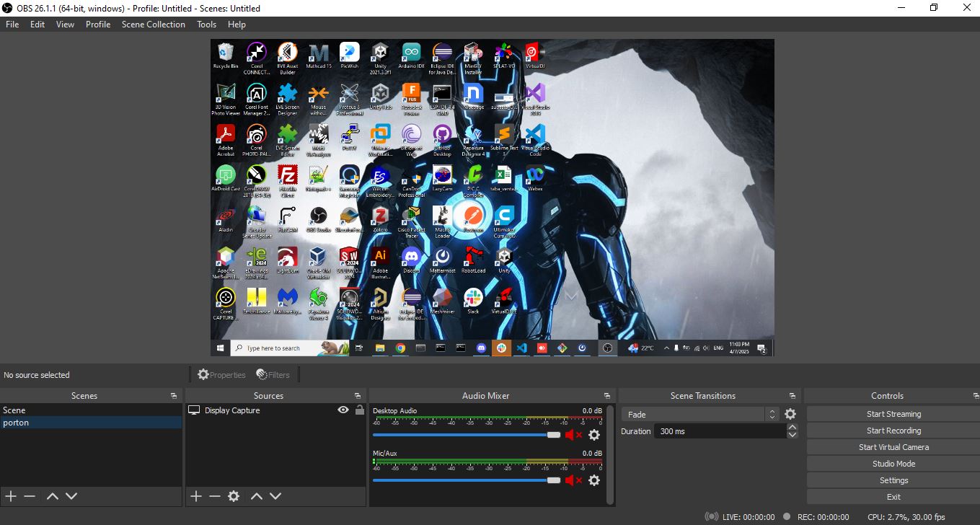The height and width of the screenshot is (525, 980).
Task: Click Start Streaming button
Action: [x=893, y=414]
